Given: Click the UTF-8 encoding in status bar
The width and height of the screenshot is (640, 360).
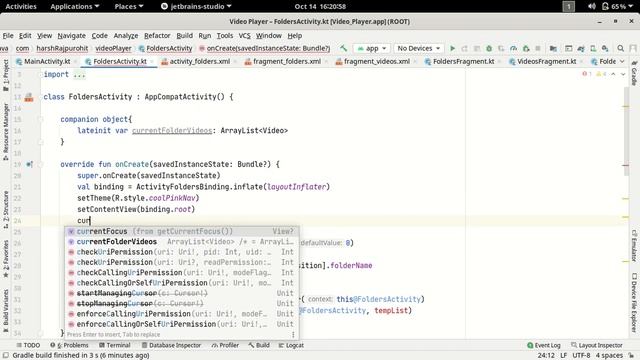Looking at the screenshot, I should [x=581, y=356].
